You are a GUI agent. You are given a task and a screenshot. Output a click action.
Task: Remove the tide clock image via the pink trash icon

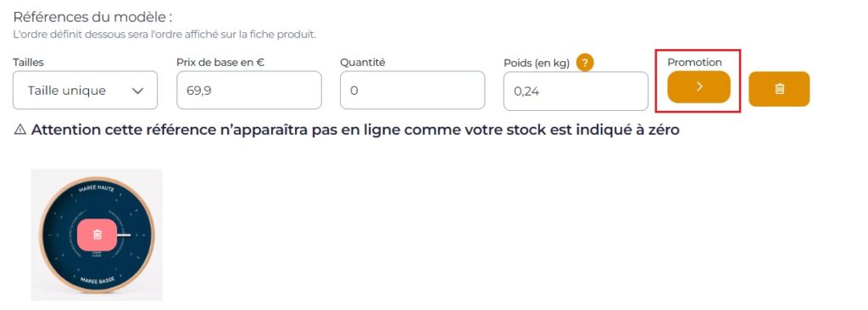(97, 235)
